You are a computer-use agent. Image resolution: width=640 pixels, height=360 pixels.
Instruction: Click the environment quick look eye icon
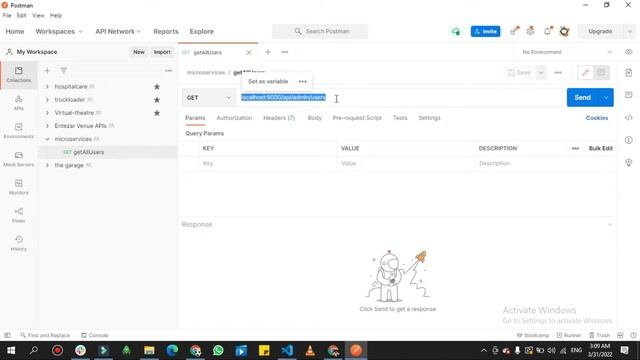tap(629, 52)
